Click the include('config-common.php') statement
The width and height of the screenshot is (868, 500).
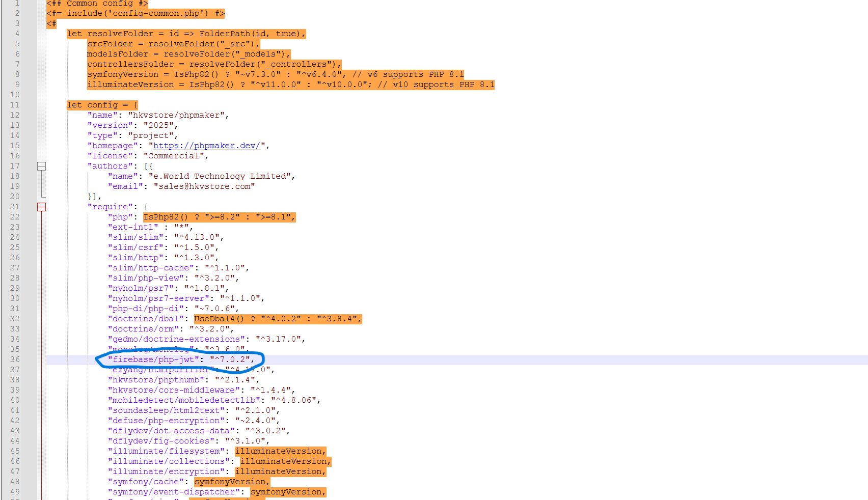[x=138, y=13]
